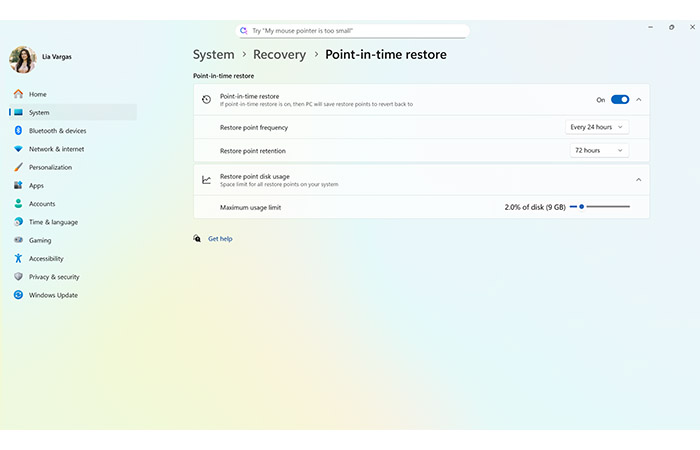Click the Privacy & security shield icon
This screenshot has width=700, height=450.
[18, 277]
